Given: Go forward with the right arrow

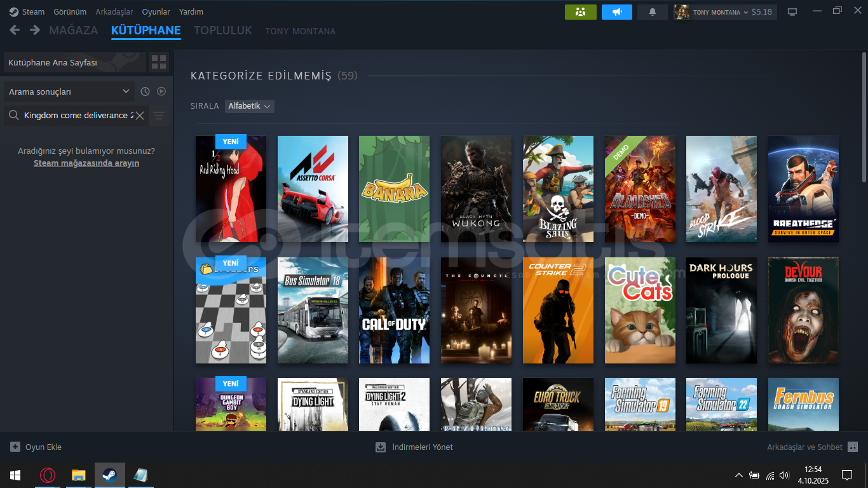Looking at the screenshot, I should coord(35,30).
